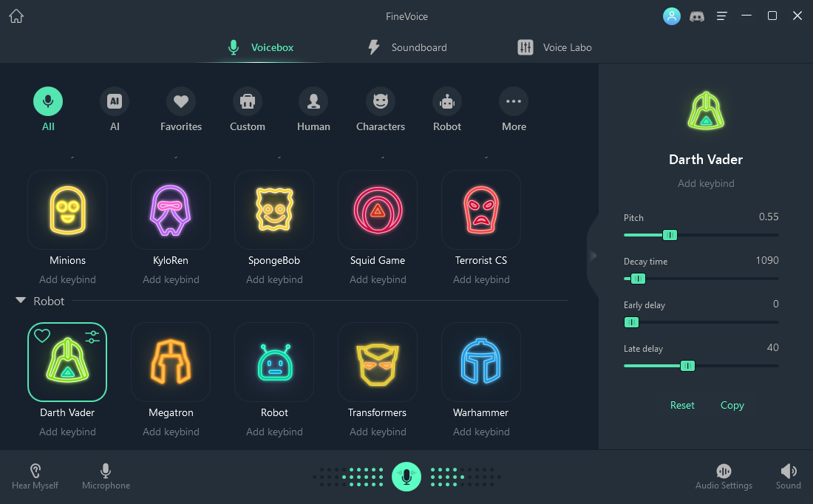Add keybind for Megatron
This screenshot has width=813, height=504.
[x=171, y=432]
